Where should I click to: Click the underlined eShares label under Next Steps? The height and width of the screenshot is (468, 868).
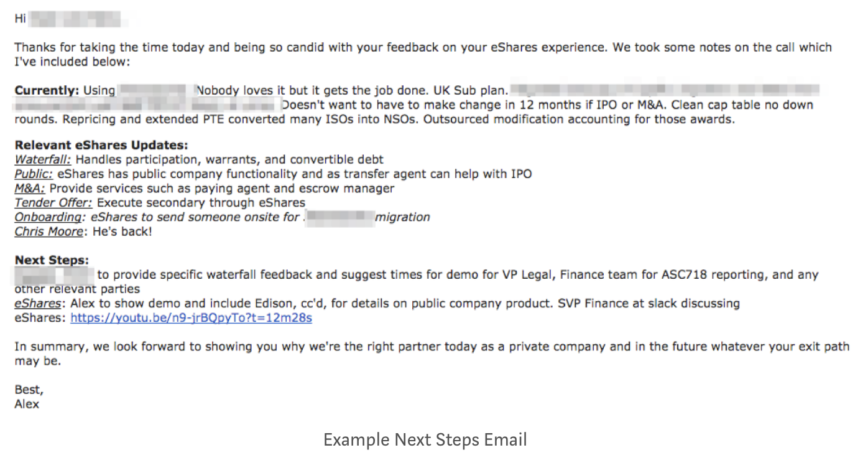point(38,304)
